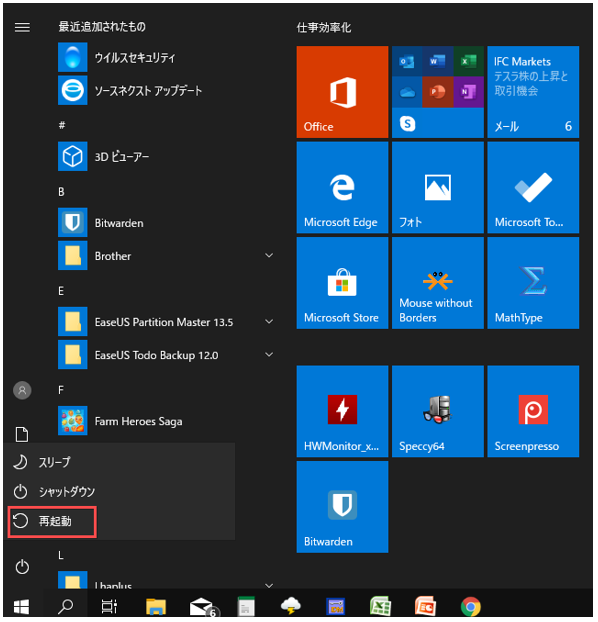Launch ウイルスセキュリティ app
Screen dimensions: 598x622
[x=167, y=58]
